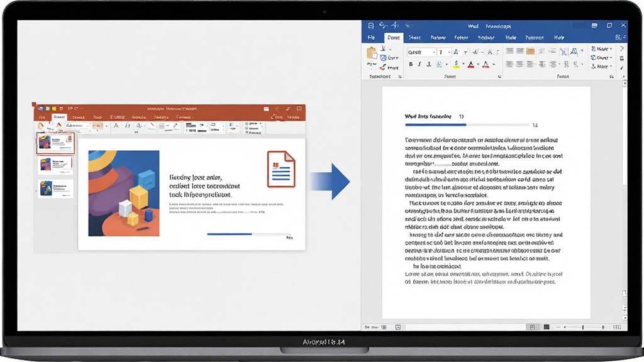Screen dimensions: 644x362
Task: Select the second slide thumbnail in PowerPoint
Action: (55, 165)
